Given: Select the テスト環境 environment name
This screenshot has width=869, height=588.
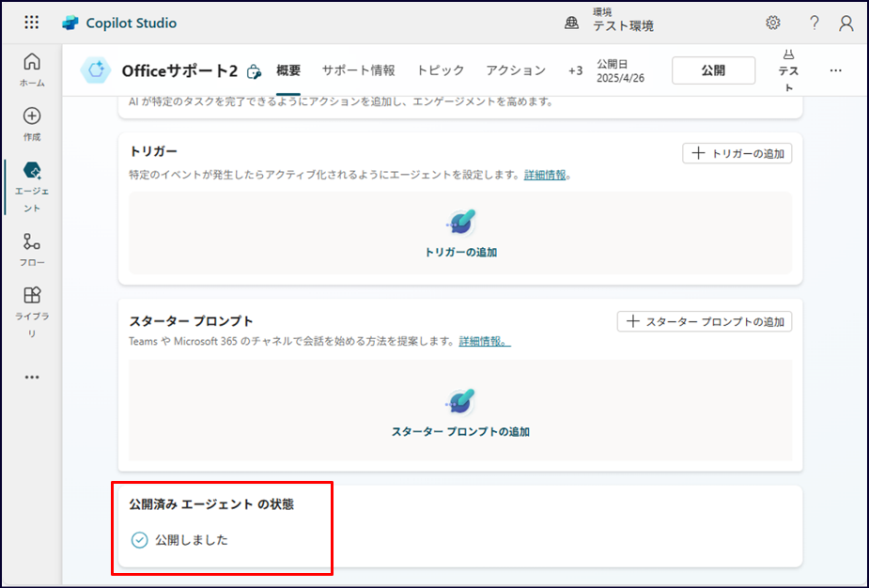Looking at the screenshot, I should point(624,26).
